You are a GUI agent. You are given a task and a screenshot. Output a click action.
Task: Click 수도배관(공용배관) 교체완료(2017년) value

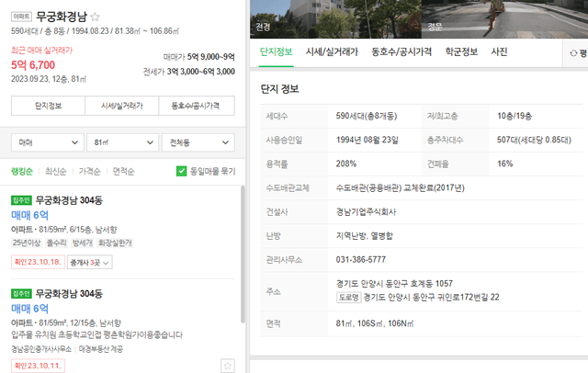[401, 187]
